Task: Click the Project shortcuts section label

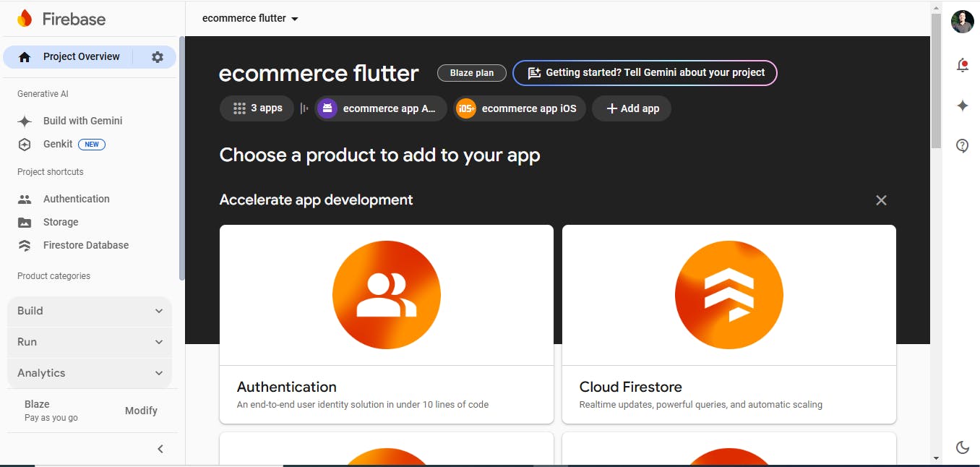Action: point(51,172)
